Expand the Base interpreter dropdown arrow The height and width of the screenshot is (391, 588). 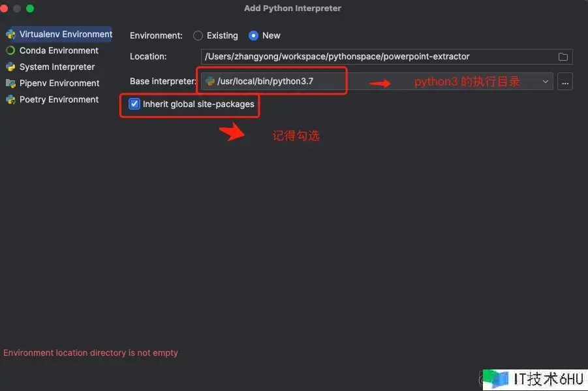[x=545, y=82]
